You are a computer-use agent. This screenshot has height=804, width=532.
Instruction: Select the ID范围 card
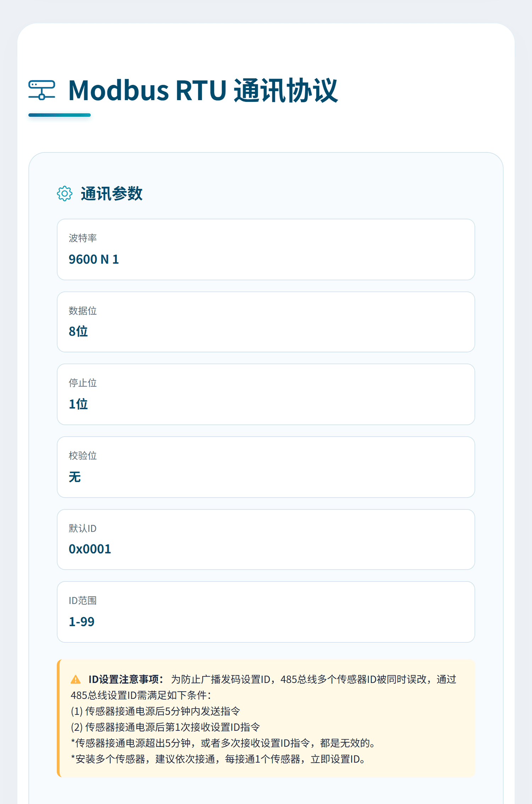(266, 612)
